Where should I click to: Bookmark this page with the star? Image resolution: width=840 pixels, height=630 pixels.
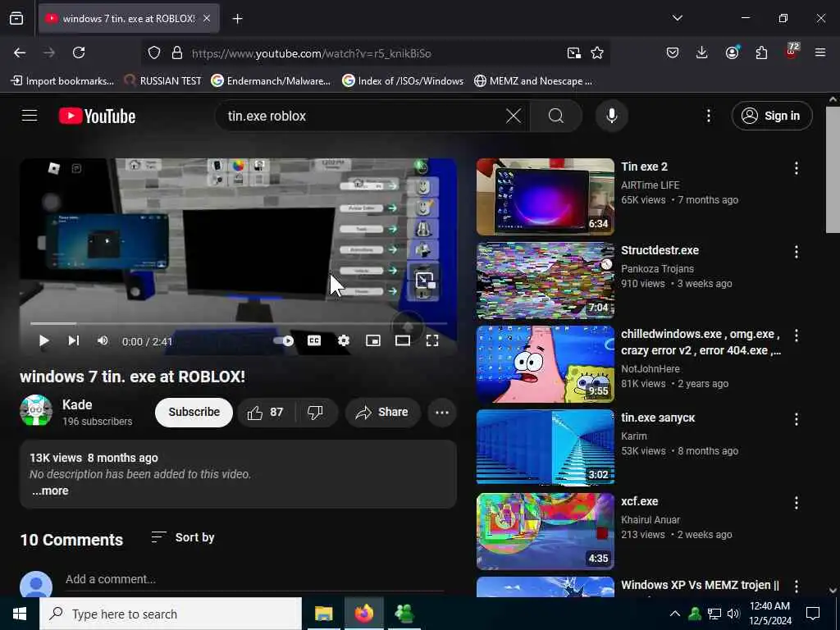tap(597, 52)
